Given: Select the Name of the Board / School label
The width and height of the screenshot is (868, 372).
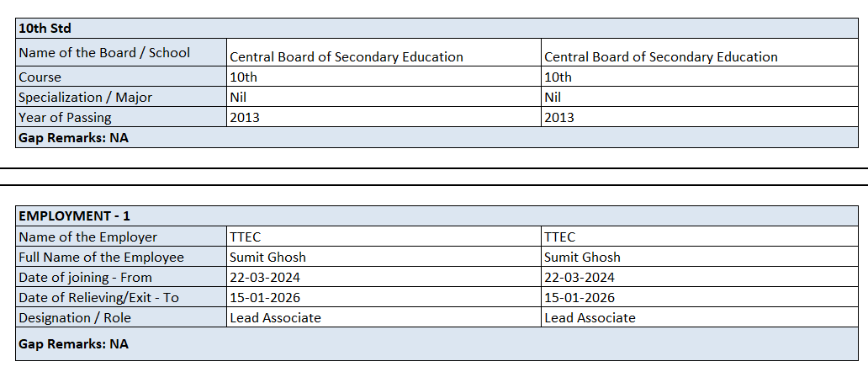Looking at the screenshot, I should [104, 52].
